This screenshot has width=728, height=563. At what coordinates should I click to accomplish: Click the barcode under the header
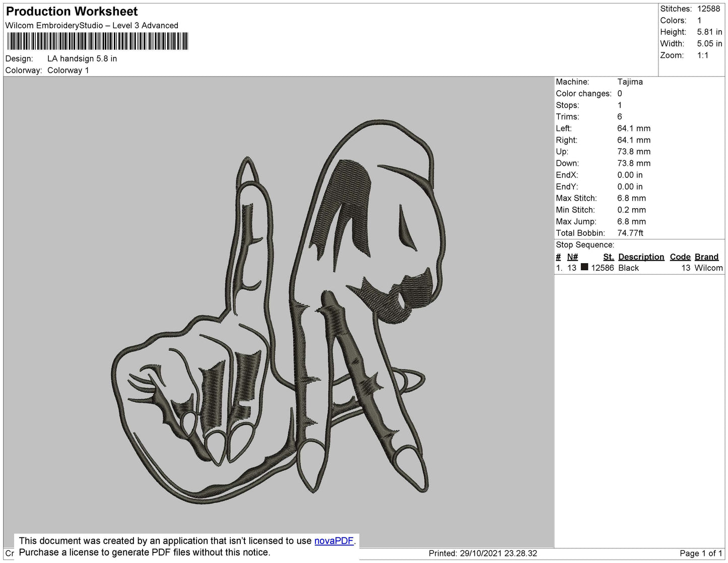coord(98,41)
